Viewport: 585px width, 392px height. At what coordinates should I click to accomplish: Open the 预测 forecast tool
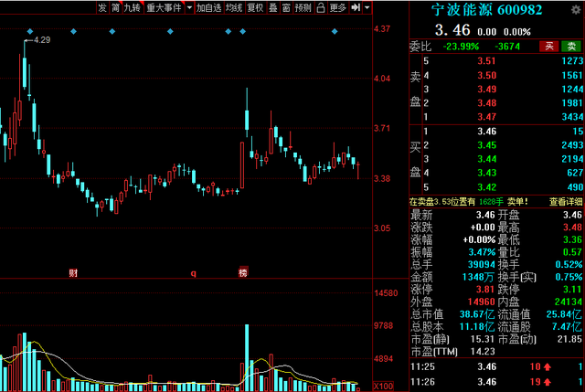[303, 7]
